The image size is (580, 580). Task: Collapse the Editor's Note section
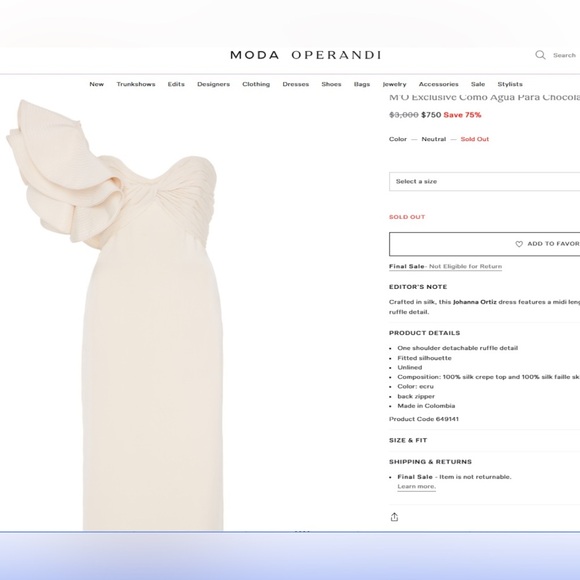418,287
